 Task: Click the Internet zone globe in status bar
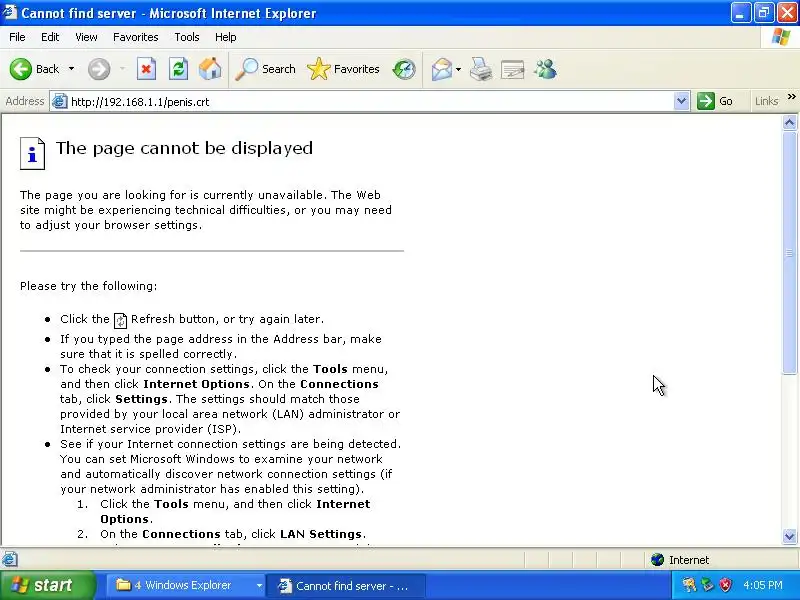(x=657, y=560)
